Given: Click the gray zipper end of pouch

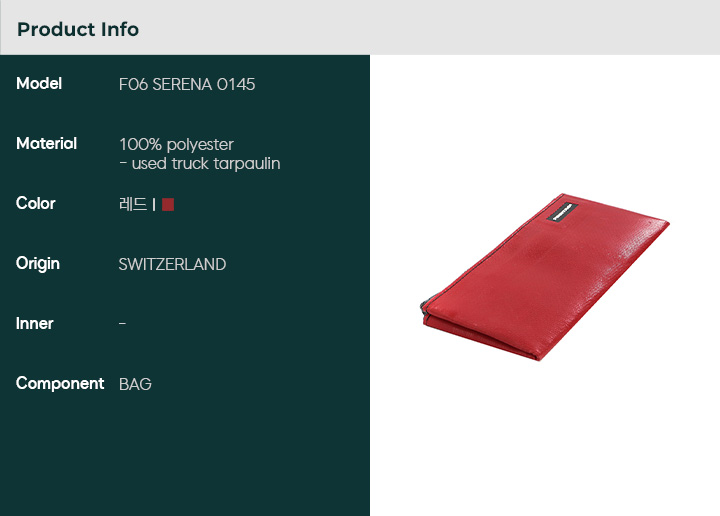Looking at the screenshot, I should [x=425, y=306].
